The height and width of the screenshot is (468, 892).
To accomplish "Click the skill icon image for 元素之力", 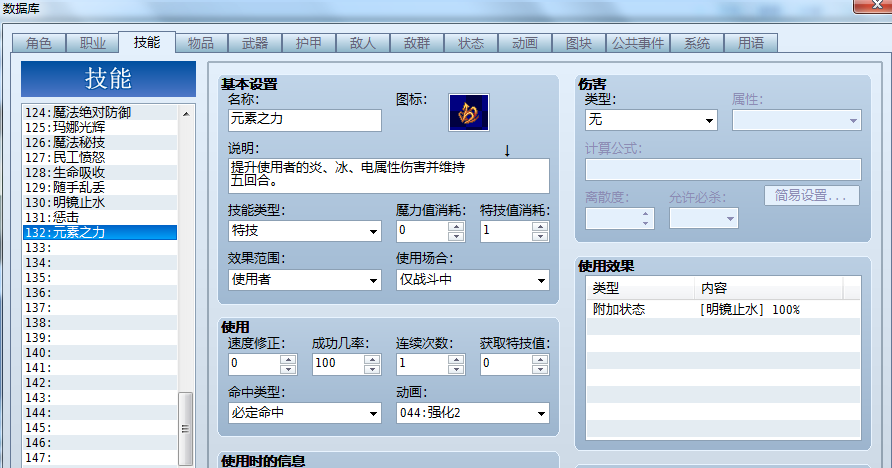I will 468,113.
